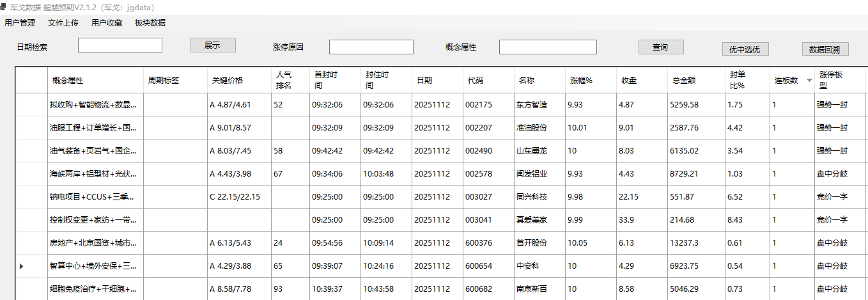The width and height of the screenshot is (868, 300).
Task: Click the 关键价格 column header
Action: point(239,81)
